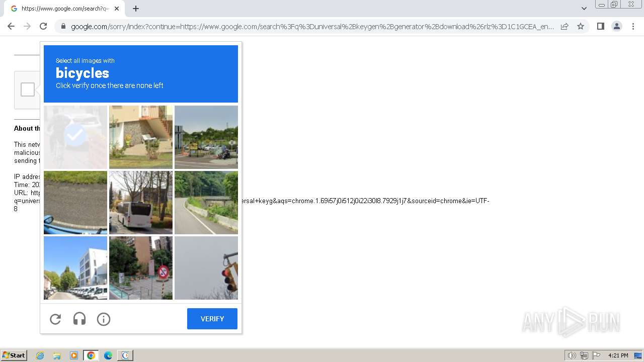Open the network tray icon

[x=584, y=355]
